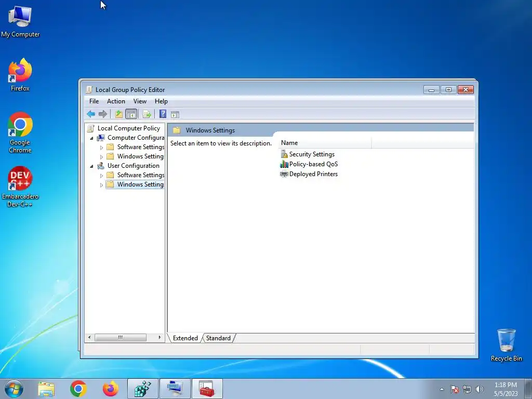Click the remote keyboard taskbar icon
This screenshot has height=399, width=532.
175,389
